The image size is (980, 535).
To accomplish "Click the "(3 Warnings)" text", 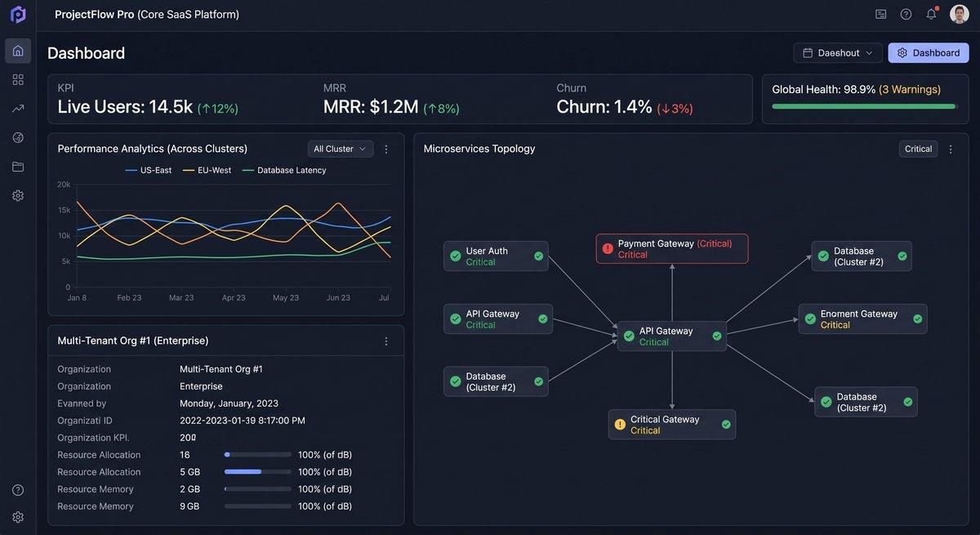I will [910, 89].
